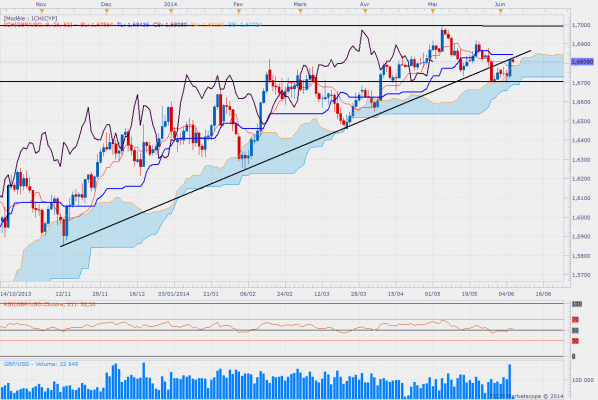Click the tallest last volume bar
This screenshot has width=598, height=400.
pyautogui.click(x=510, y=382)
